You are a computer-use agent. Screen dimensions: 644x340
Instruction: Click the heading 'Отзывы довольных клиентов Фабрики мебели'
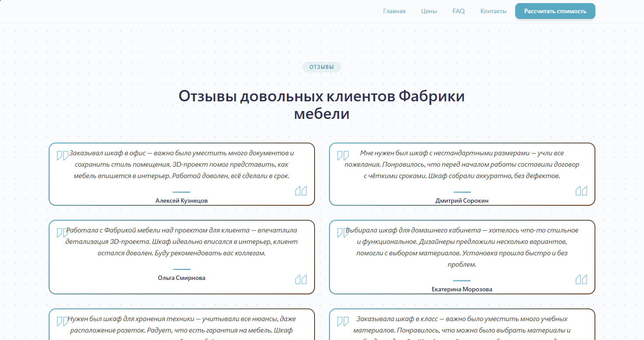(322, 105)
